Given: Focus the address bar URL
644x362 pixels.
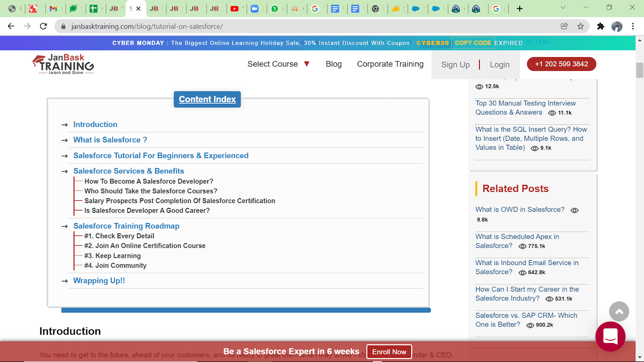Looking at the screenshot, I should point(147,27).
